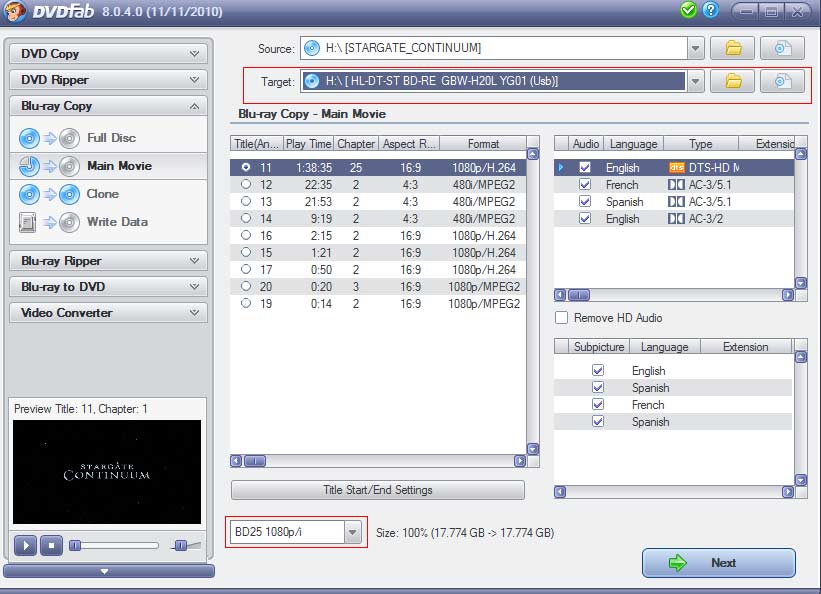Uncheck the French AC-3/5.1 audio track
The height and width of the screenshot is (594, 821).
585,184
